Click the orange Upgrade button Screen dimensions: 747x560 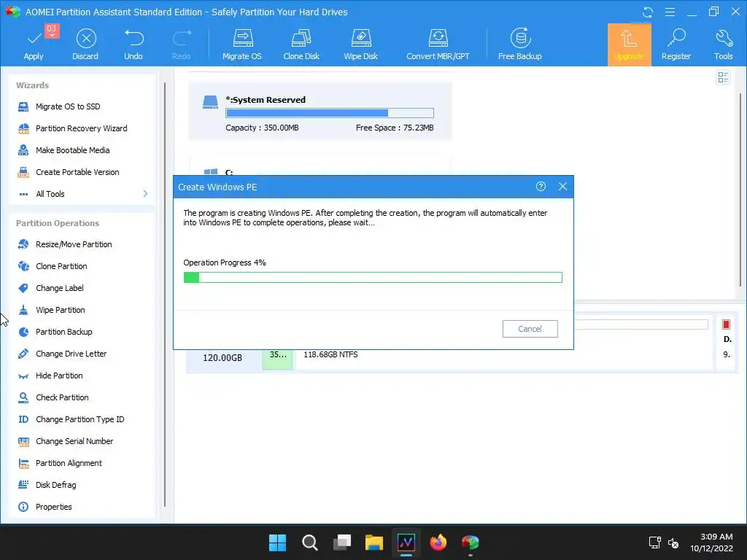click(629, 44)
